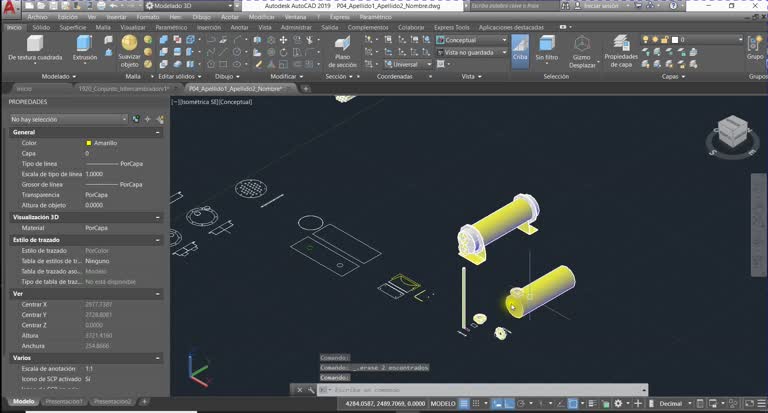
Task: Collapse the General properties section
Action: point(157,132)
